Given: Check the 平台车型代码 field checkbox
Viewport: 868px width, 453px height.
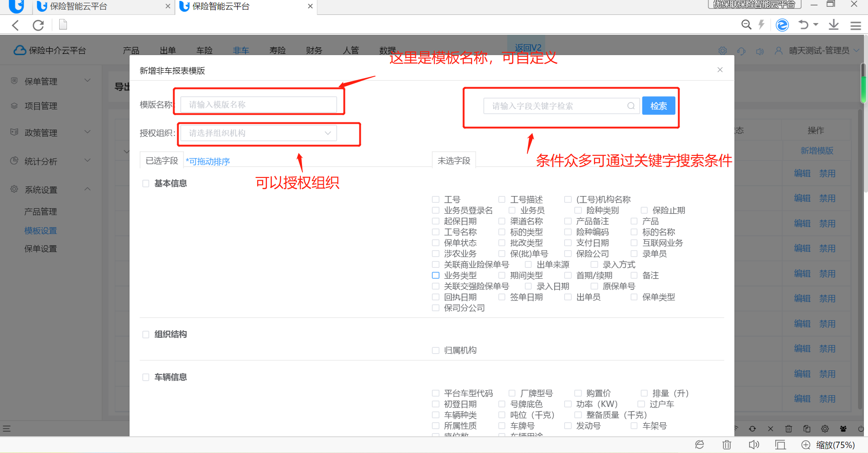Looking at the screenshot, I should click(x=435, y=393).
